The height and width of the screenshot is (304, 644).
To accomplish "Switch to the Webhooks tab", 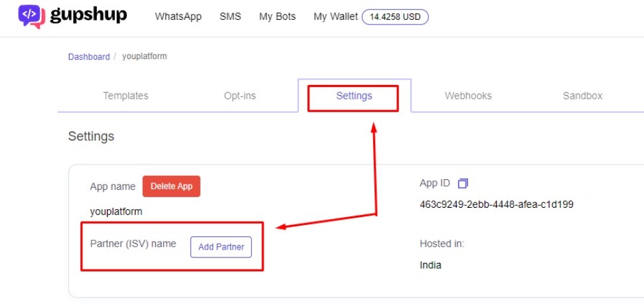I will [x=468, y=96].
